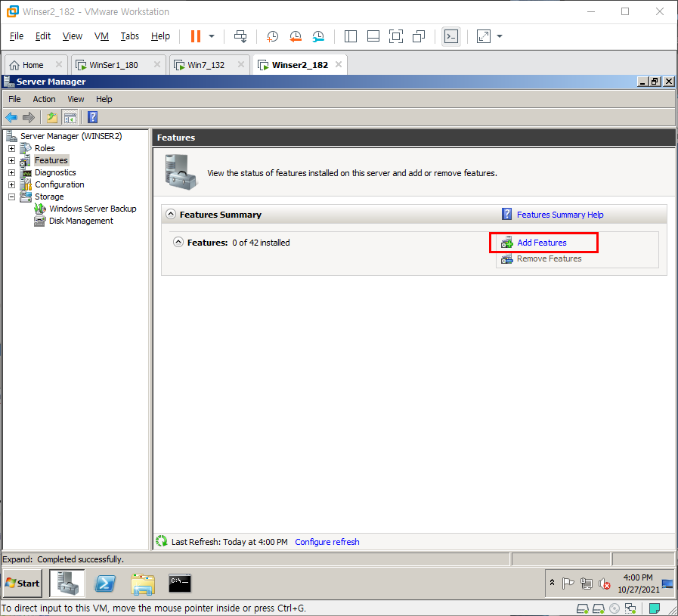Viewport: 678px width, 616px height.
Task: Enter full screen mode icon
Action: [x=396, y=36]
